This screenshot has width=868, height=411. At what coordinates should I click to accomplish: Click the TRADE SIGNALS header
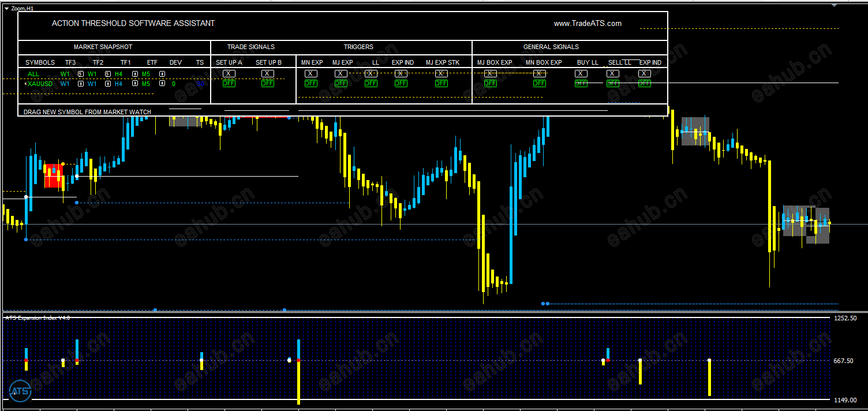click(251, 47)
